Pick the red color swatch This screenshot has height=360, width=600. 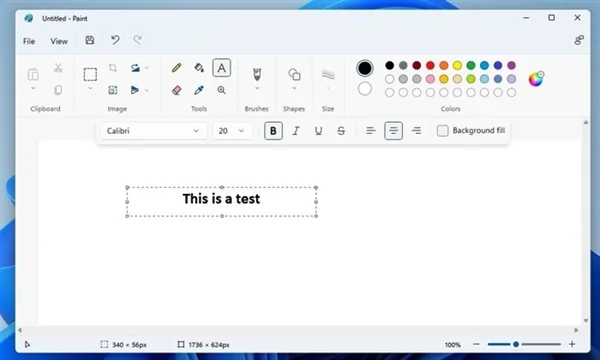[430, 65]
